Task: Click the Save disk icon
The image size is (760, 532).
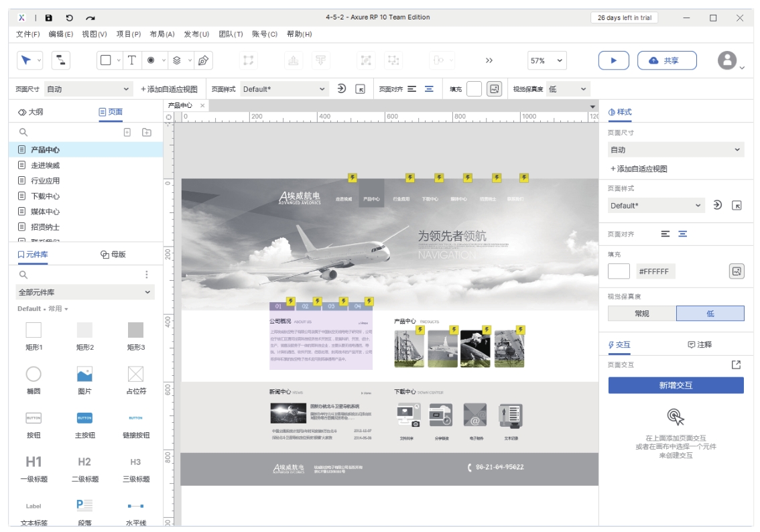Action: coord(49,18)
